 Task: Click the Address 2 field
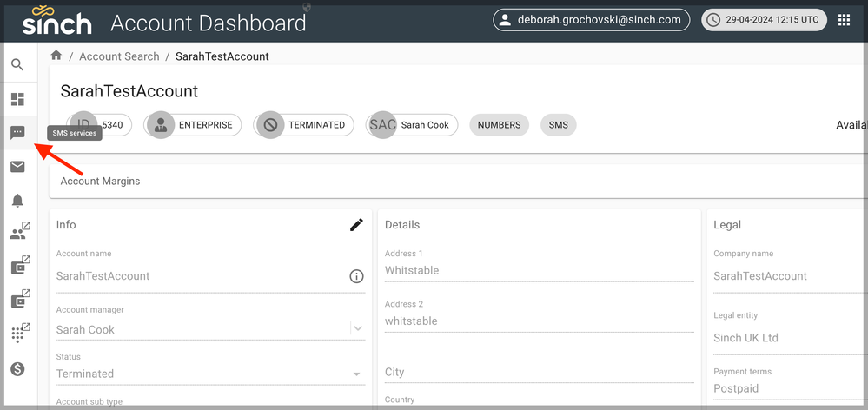[x=540, y=321]
